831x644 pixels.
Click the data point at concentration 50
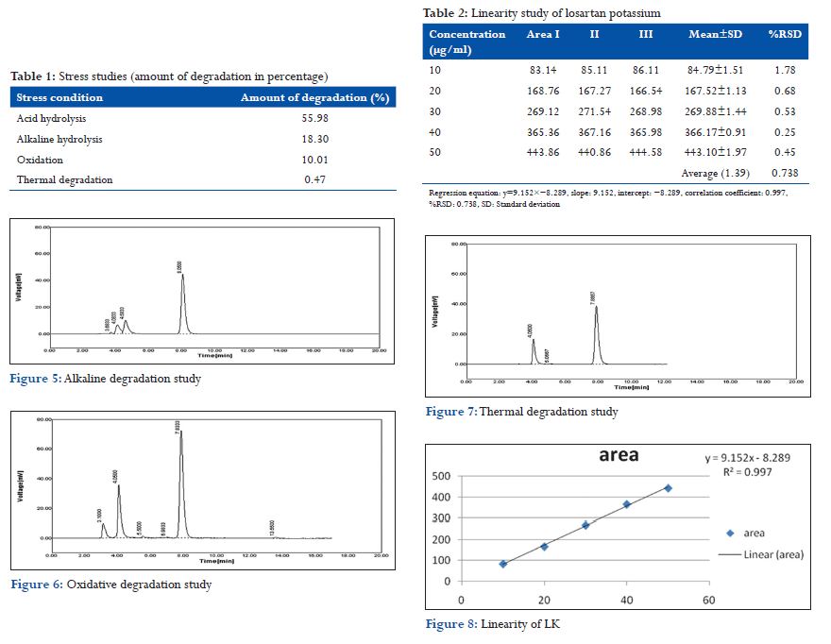(668, 488)
